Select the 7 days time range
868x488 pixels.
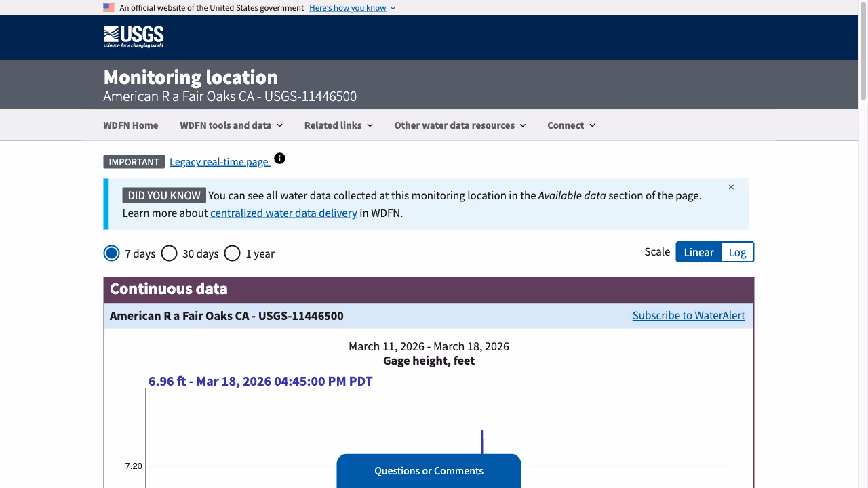[x=111, y=253]
